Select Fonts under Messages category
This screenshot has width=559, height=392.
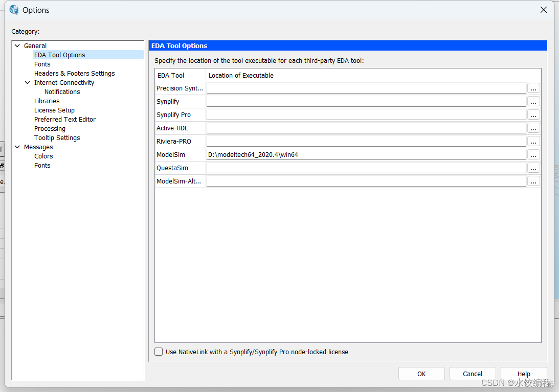pos(42,166)
